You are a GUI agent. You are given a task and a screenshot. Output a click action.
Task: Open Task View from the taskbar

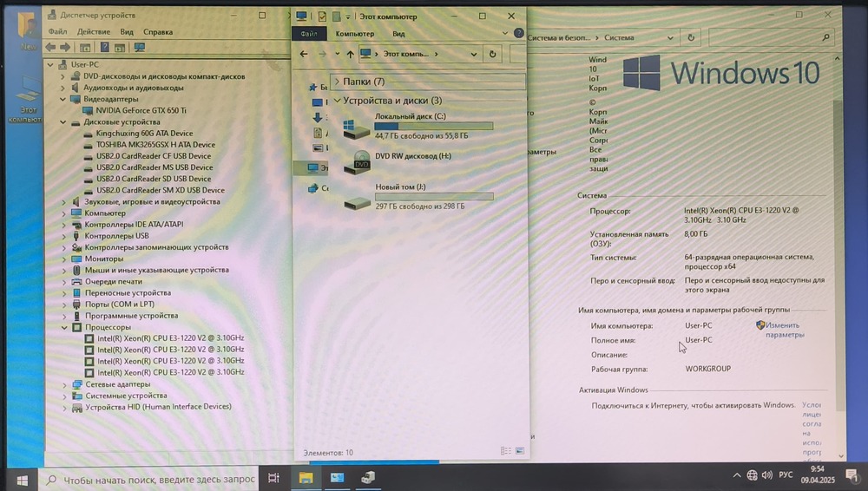[x=273, y=478]
